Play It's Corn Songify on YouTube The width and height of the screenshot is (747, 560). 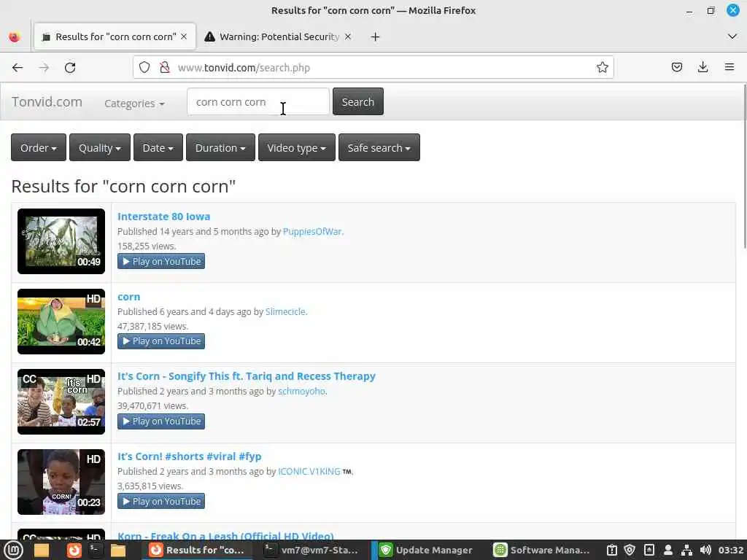tap(161, 421)
